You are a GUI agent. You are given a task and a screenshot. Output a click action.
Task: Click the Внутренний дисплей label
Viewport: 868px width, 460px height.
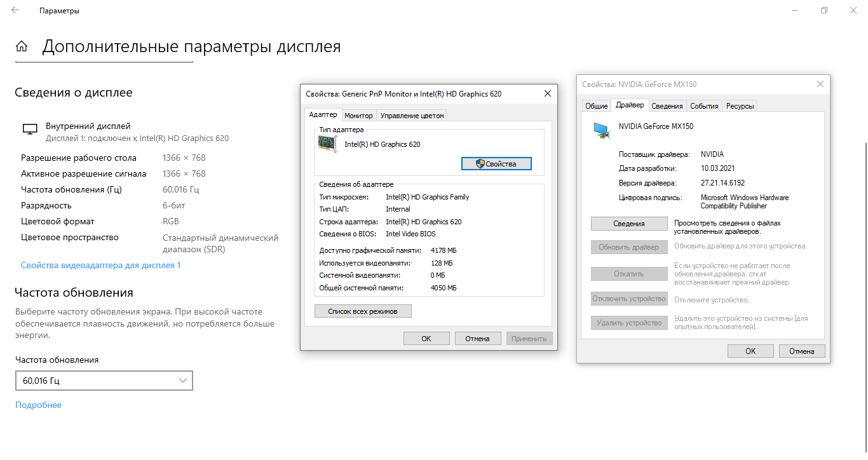[88, 126]
